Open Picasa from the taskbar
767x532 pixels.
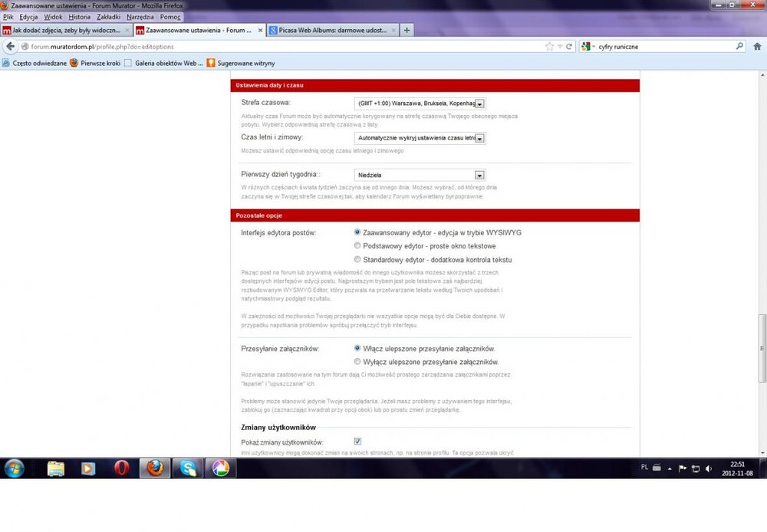[x=220, y=468]
